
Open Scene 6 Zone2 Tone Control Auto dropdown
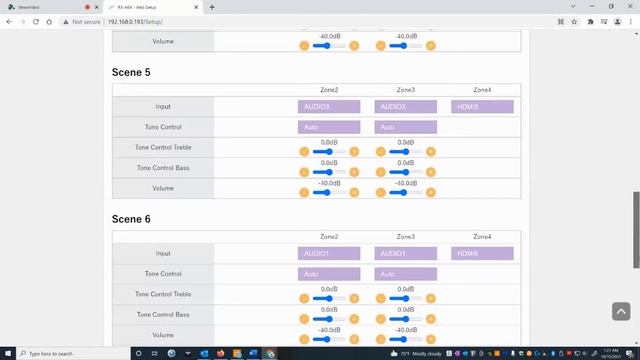click(x=329, y=274)
